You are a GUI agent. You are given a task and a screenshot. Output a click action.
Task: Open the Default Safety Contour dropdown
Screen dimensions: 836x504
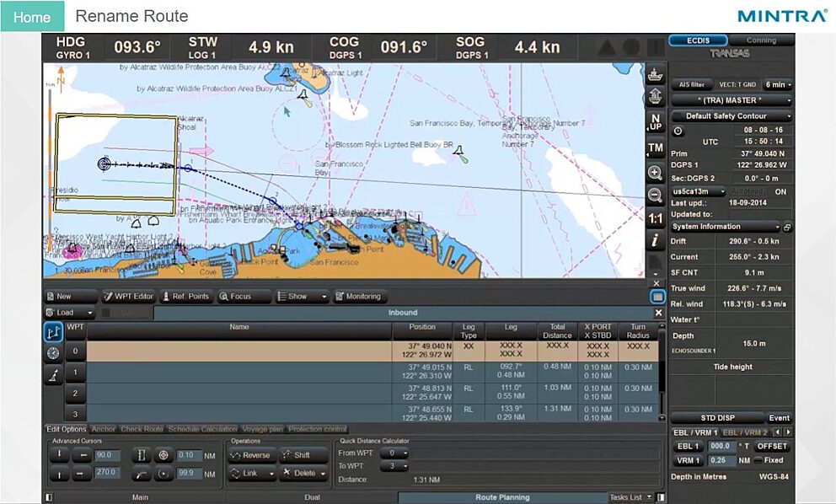[731, 115]
